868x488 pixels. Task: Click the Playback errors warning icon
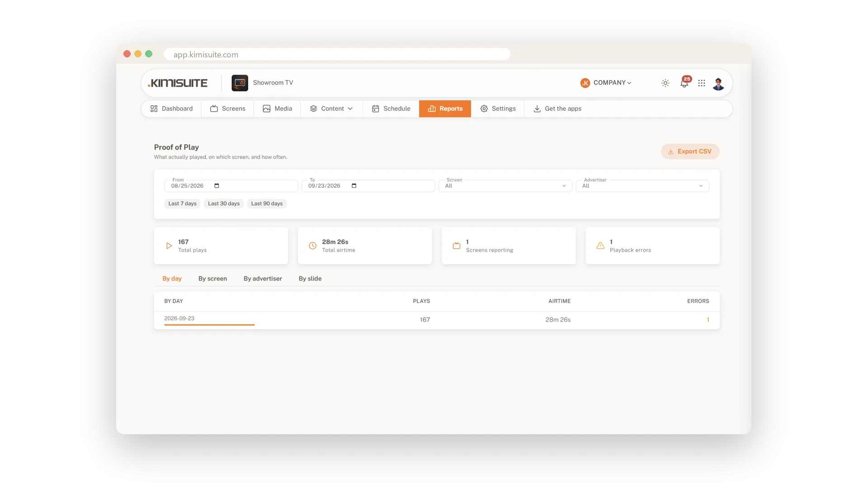600,246
